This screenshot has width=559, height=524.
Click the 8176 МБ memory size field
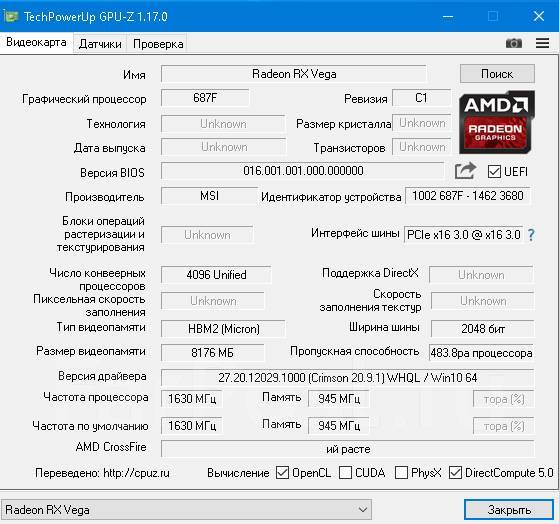click(212, 353)
